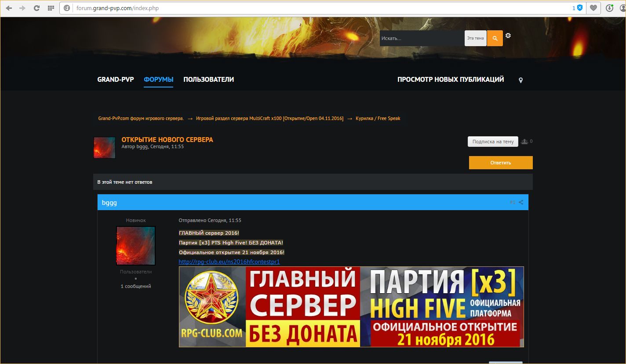626x364 pixels.
Task: Click "Официальное открытие 21 ноября 2016!" text
Action: click(x=232, y=252)
